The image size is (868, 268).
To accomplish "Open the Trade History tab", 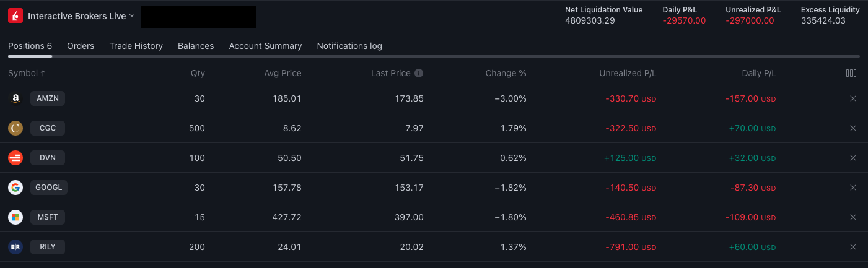I will click(136, 46).
